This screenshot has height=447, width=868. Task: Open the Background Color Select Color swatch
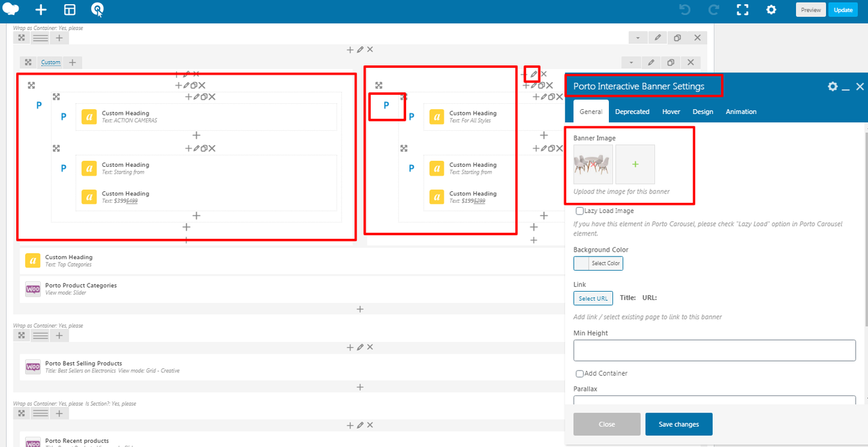[598, 263]
